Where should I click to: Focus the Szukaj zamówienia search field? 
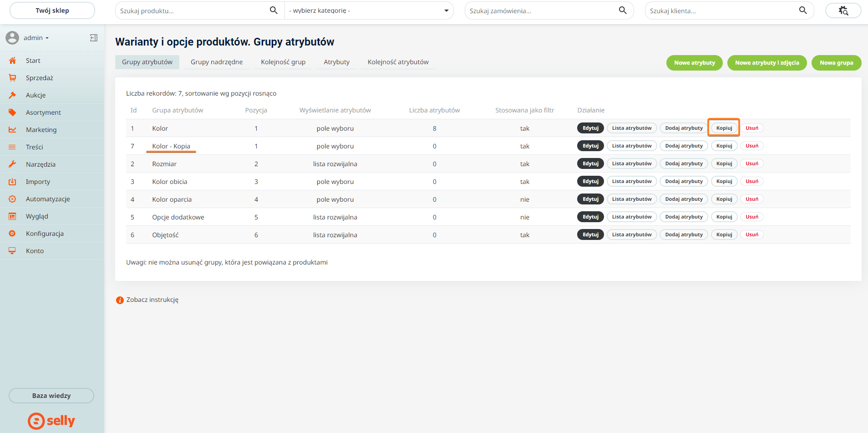point(542,10)
